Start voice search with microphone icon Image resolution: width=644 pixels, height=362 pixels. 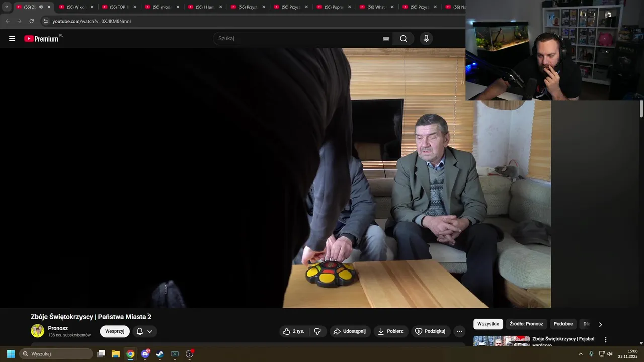(426, 39)
